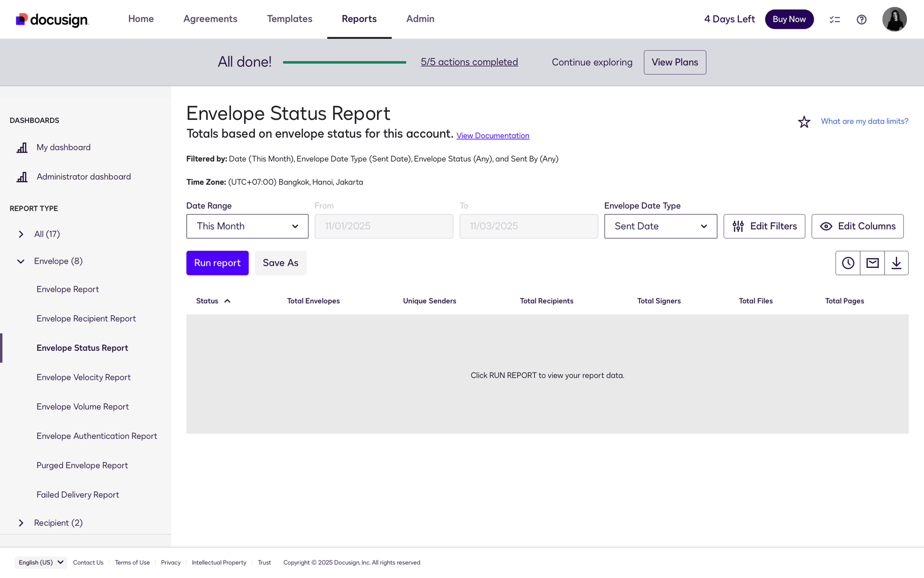
Task: Click Total Files column header
Action: point(756,301)
